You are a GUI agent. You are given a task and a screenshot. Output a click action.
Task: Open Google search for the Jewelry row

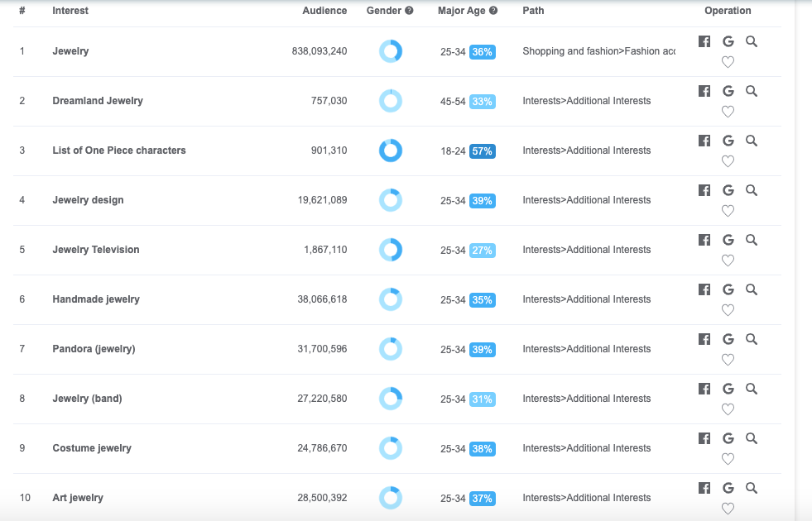[728, 41]
